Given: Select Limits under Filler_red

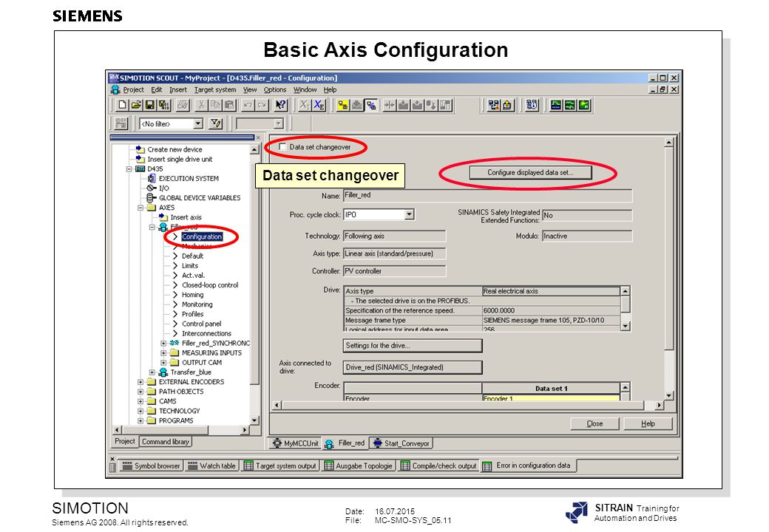Looking at the screenshot, I should 190,266.
